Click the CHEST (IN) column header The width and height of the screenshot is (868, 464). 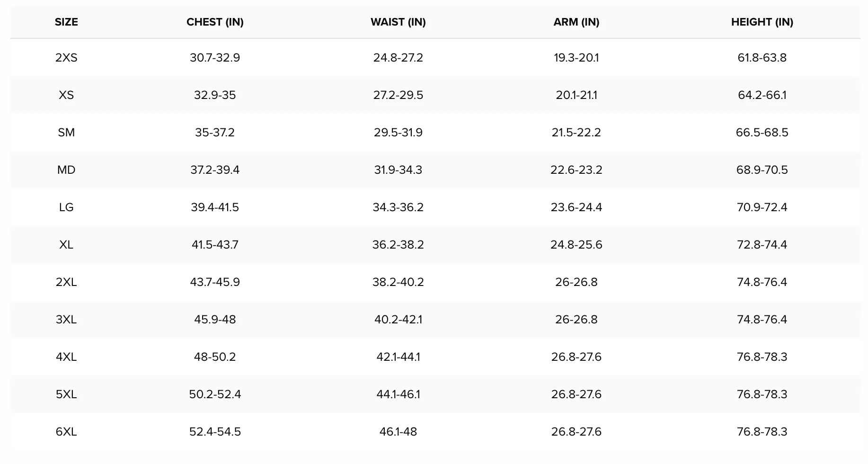[x=215, y=22]
